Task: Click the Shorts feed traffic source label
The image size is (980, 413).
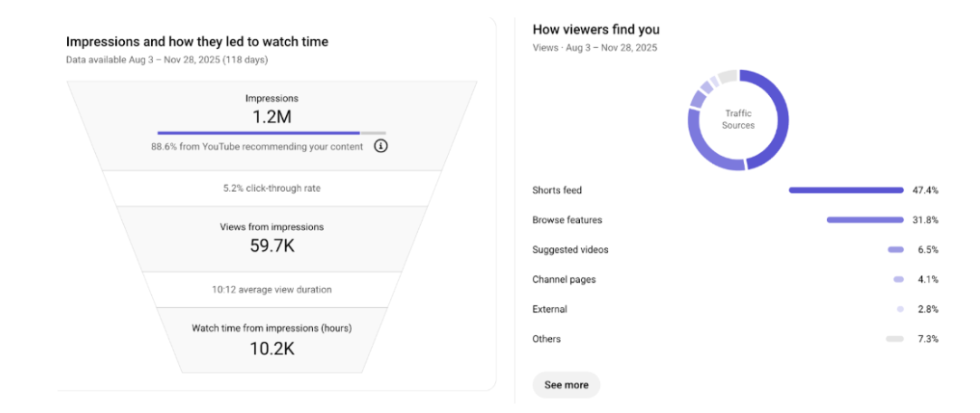Action: (557, 190)
